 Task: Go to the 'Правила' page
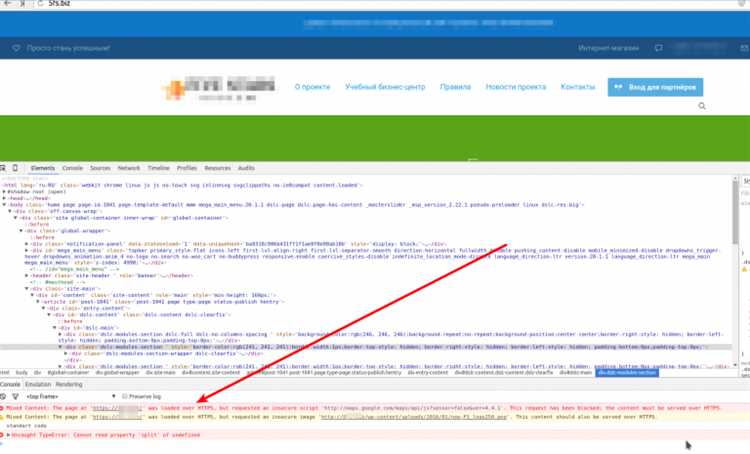pos(455,87)
